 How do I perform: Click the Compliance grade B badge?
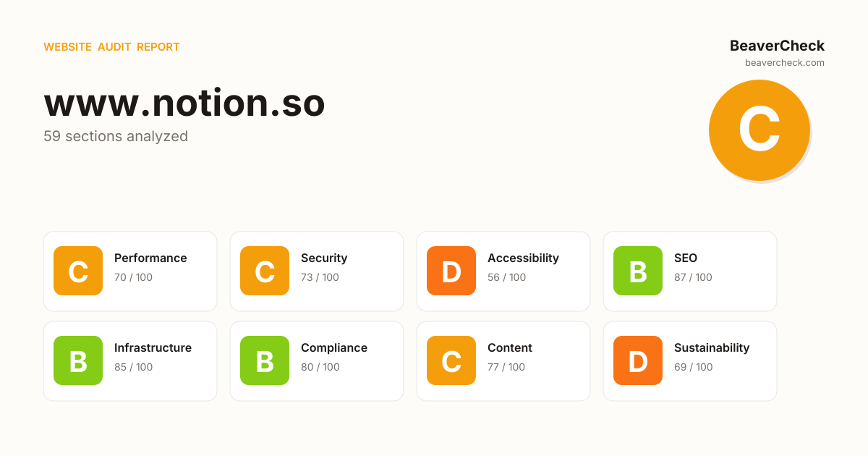[x=265, y=360]
